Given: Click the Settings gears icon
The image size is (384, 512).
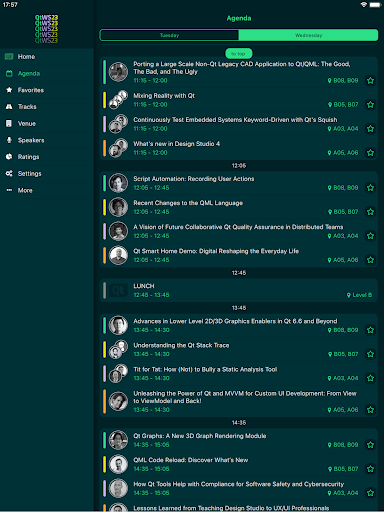Looking at the screenshot, I should tap(9, 173).
